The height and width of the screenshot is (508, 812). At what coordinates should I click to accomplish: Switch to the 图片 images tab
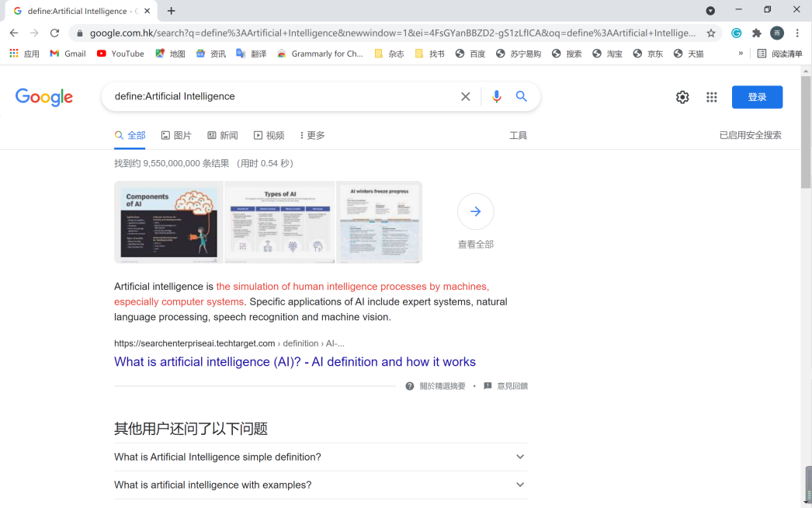point(176,135)
